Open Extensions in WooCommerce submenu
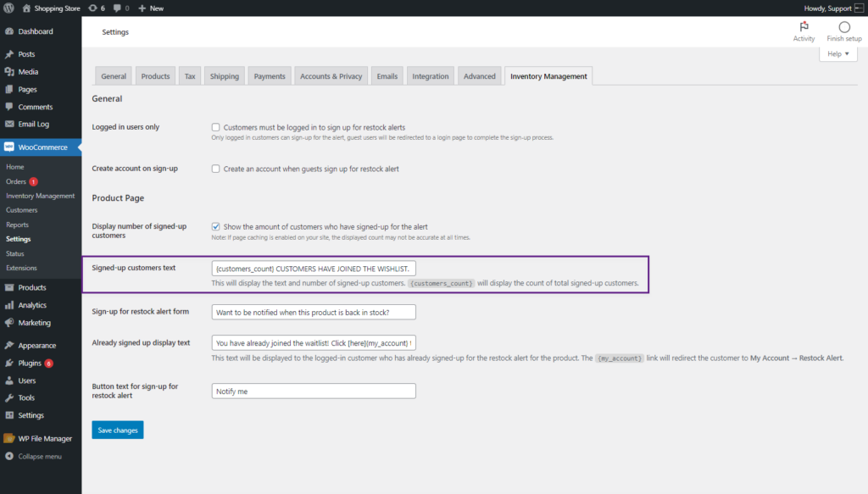 coord(21,268)
